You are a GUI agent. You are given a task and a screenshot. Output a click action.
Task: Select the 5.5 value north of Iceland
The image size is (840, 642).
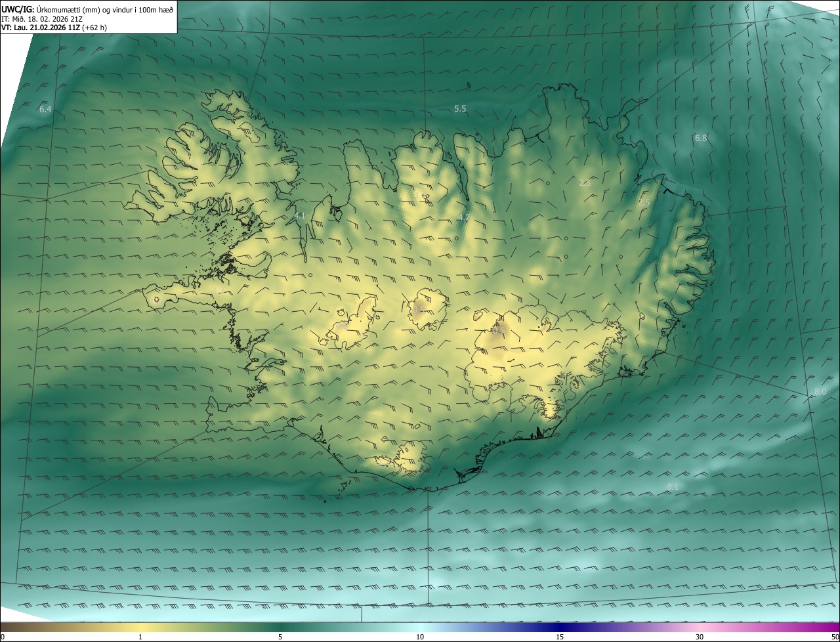pos(460,108)
